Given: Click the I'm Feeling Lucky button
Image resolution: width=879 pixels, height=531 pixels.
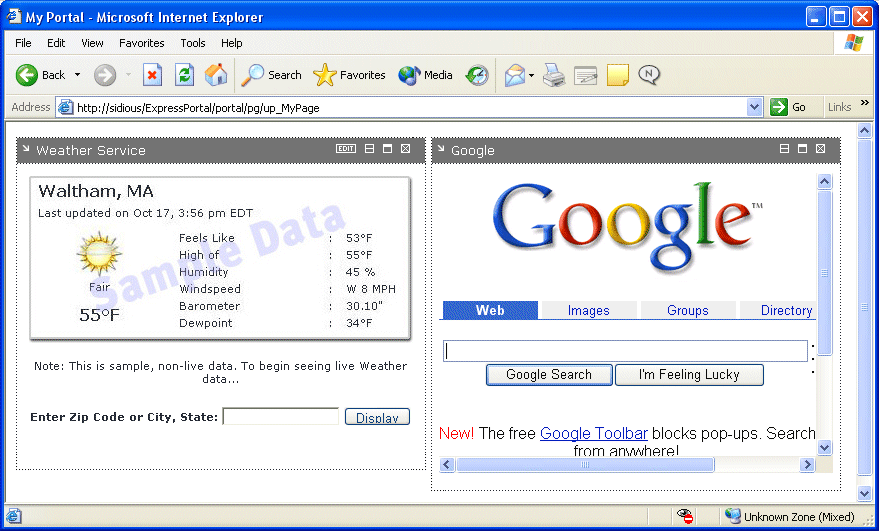Looking at the screenshot, I should 689,375.
